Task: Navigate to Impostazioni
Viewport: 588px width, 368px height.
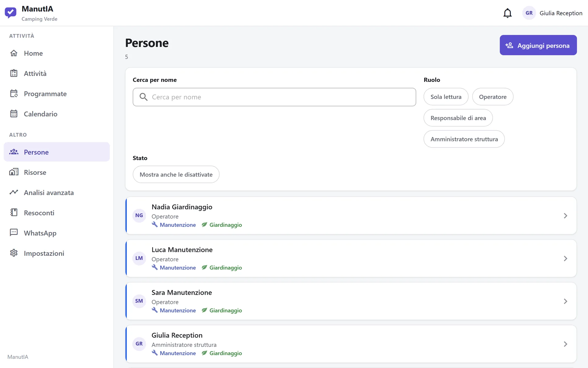Action: coord(57,253)
